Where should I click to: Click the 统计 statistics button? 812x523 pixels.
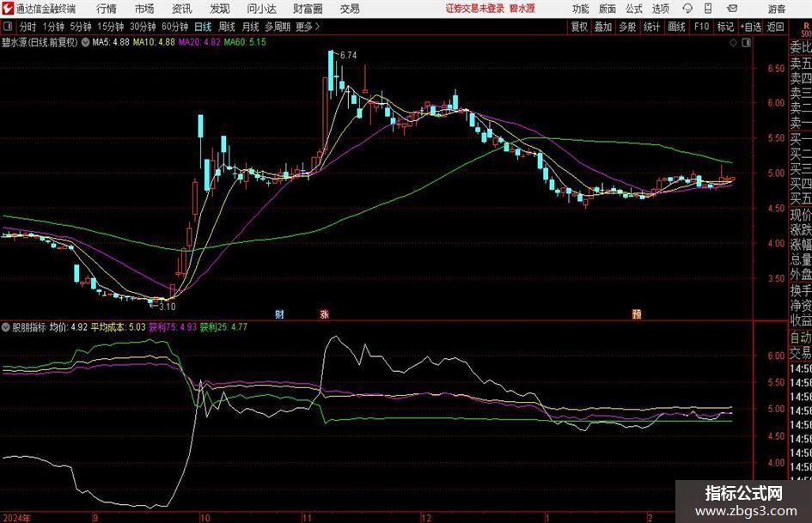(x=651, y=27)
